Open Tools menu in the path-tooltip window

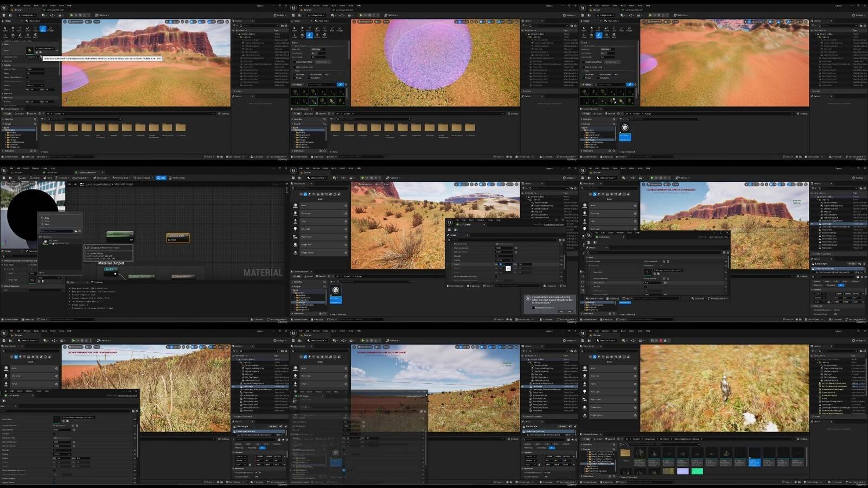[36, 5]
